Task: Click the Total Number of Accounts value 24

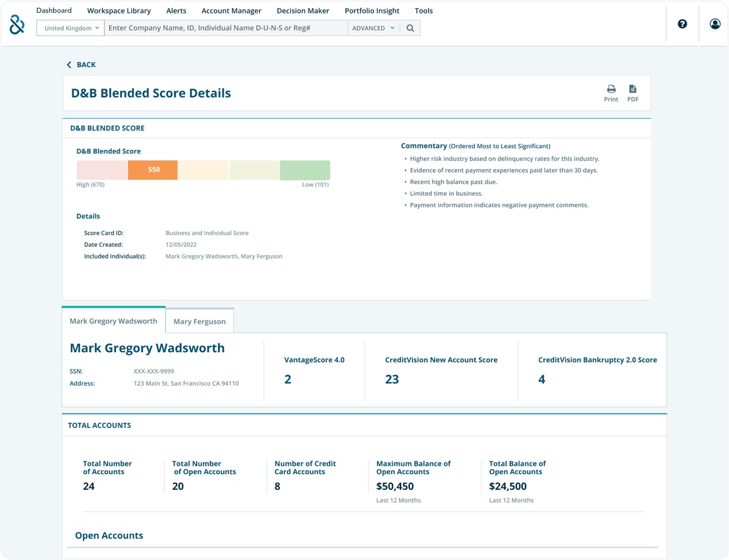Action: [x=89, y=486]
